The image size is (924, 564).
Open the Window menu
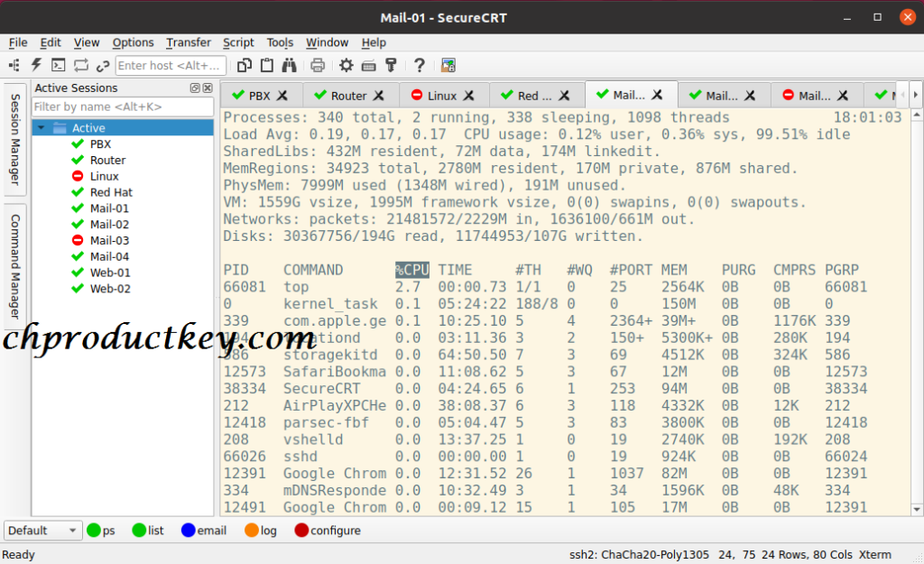coord(327,42)
